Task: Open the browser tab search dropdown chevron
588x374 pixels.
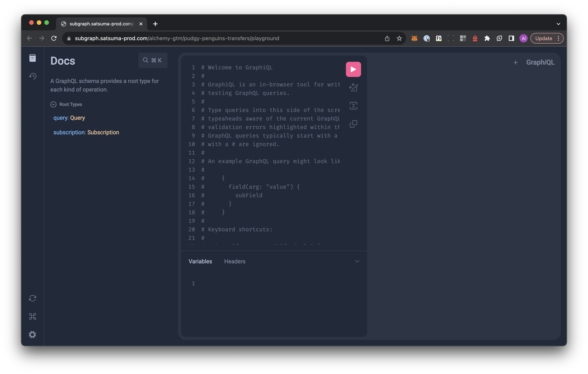Action: click(x=558, y=24)
